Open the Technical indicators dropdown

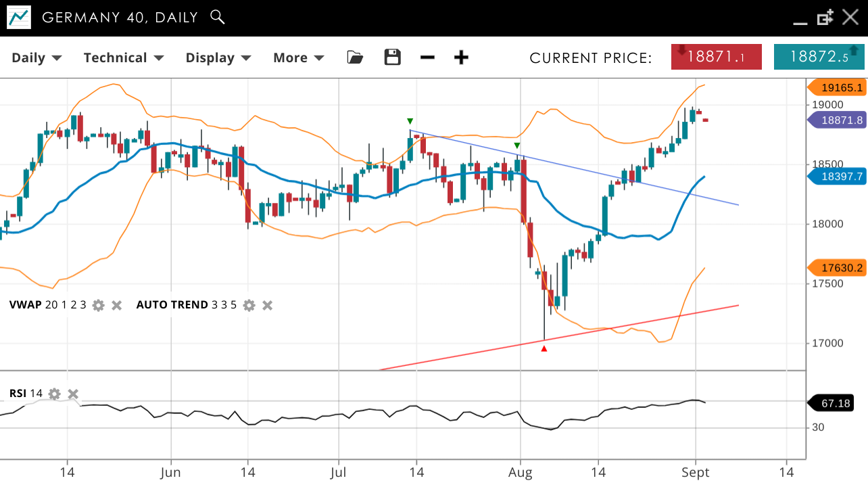point(123,57)
